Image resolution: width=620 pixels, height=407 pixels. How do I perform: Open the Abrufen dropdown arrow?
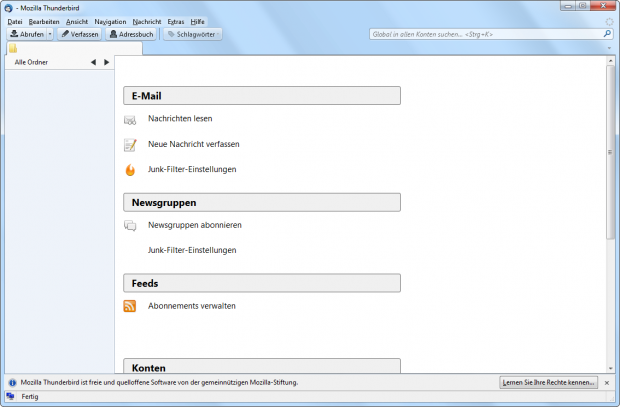(x=50, y=34)
